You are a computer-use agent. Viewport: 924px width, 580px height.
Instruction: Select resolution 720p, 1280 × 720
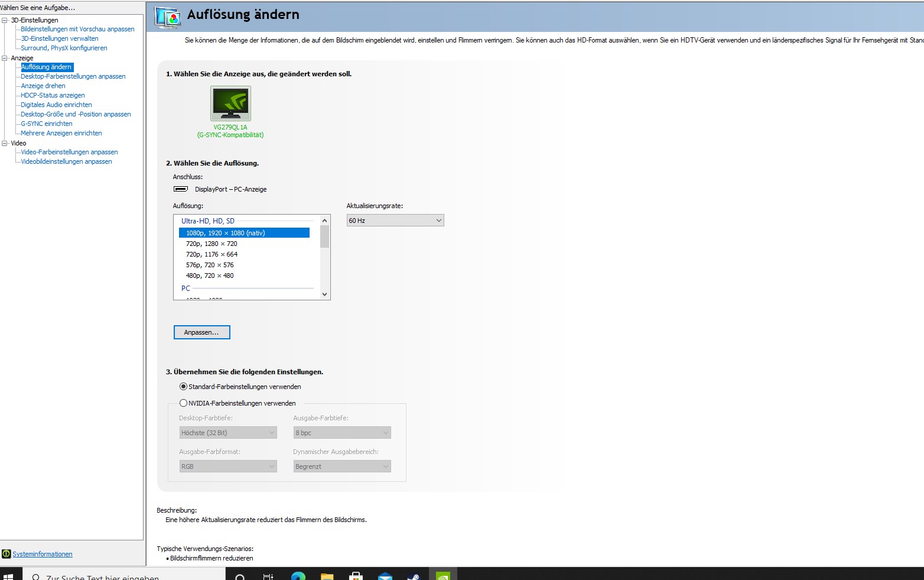tap(212, 244)
